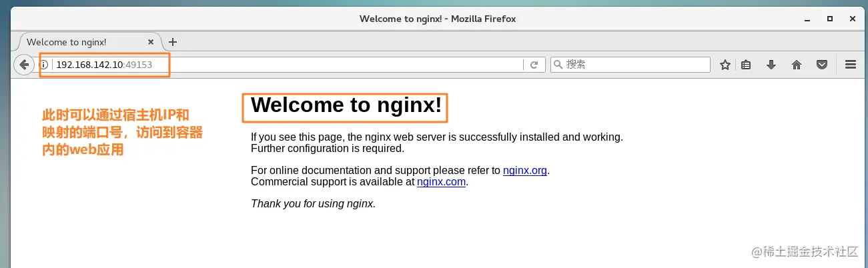Viewport: 868px width, 268px height.
Task: Save page to Pocket icon
Action: click(x=823, y=65)
